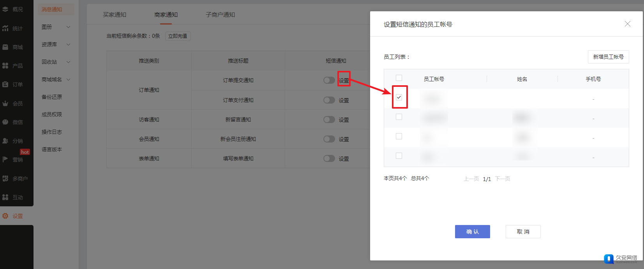Turn on the 新留言通知 SMS switch
644x269 pixels.
pyautogui.click(x=329, y=120)
